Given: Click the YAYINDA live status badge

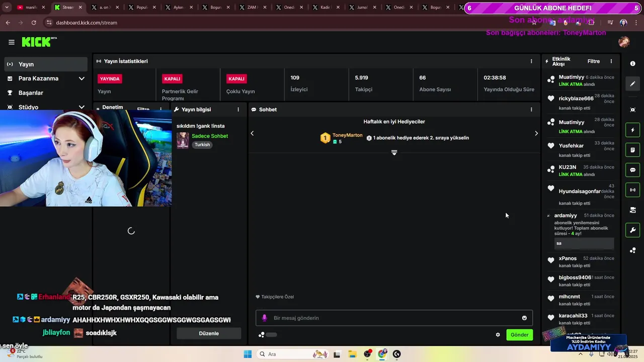Looking at the screenshot, I should point(110,79).
